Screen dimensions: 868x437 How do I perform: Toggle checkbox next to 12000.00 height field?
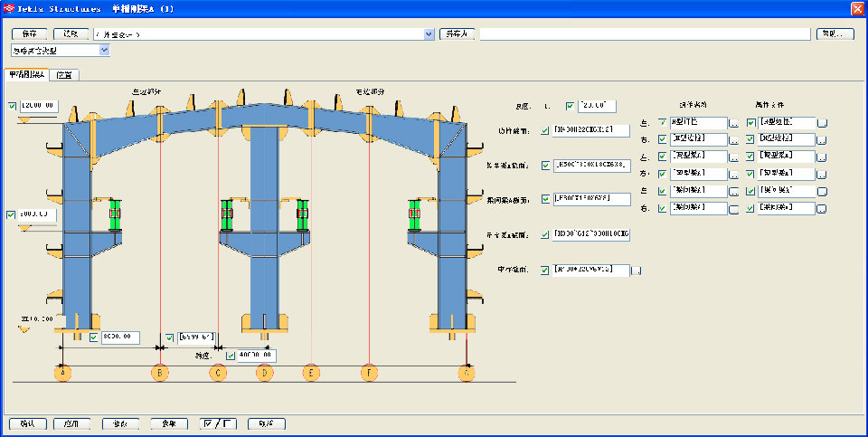(12, 106)
